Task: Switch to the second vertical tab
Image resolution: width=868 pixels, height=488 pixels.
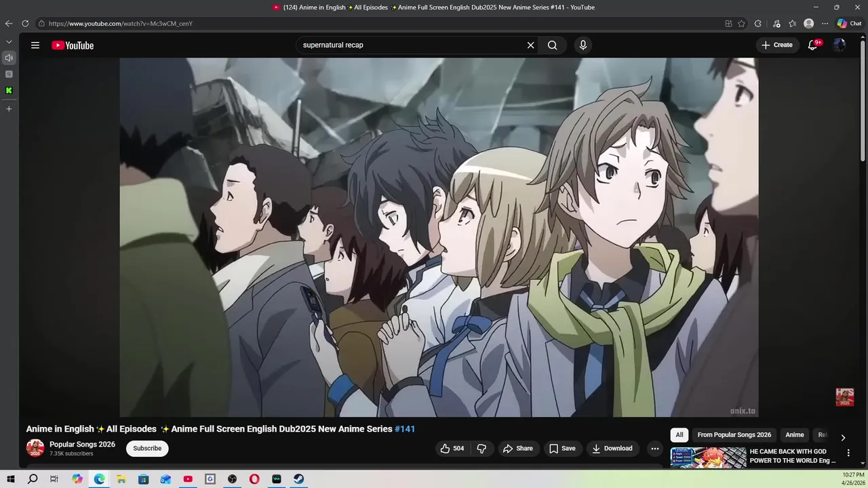Action: tap(9, 74)
